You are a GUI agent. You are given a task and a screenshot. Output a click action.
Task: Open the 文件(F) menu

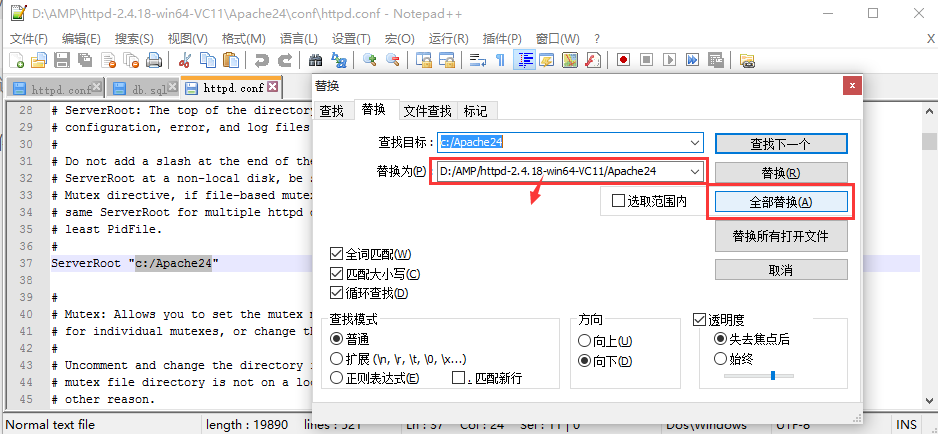click(x=29, y=39)
